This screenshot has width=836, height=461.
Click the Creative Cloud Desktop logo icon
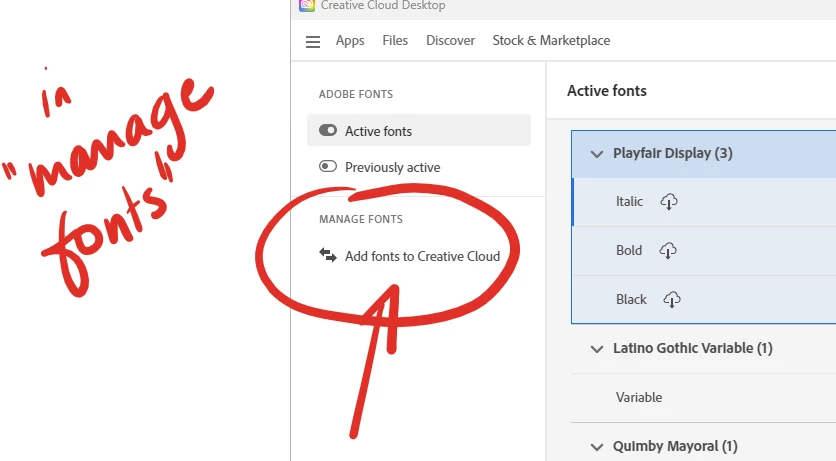point(307,5)
